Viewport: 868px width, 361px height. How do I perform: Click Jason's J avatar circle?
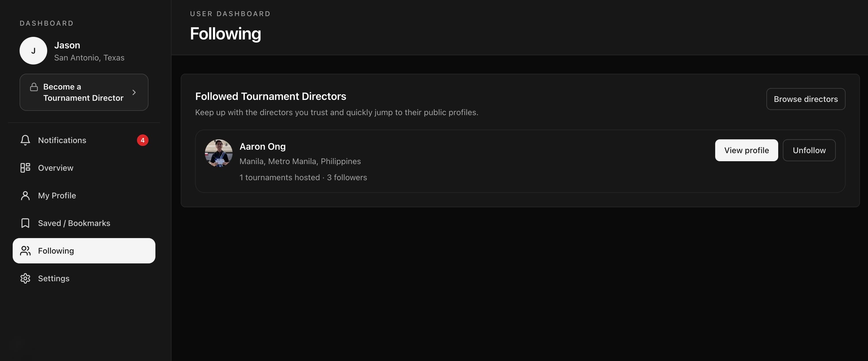[x=33, y=51]
